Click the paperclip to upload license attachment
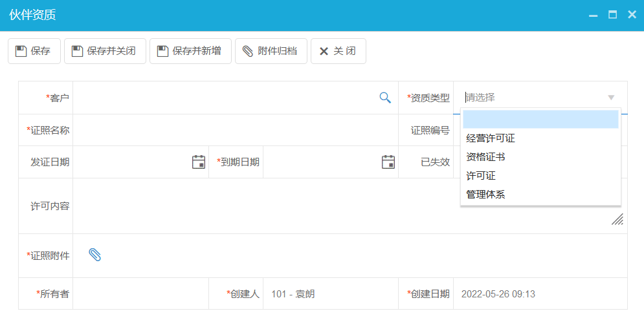644x320 pixels. pyautogui.click(x=95, y=255)
